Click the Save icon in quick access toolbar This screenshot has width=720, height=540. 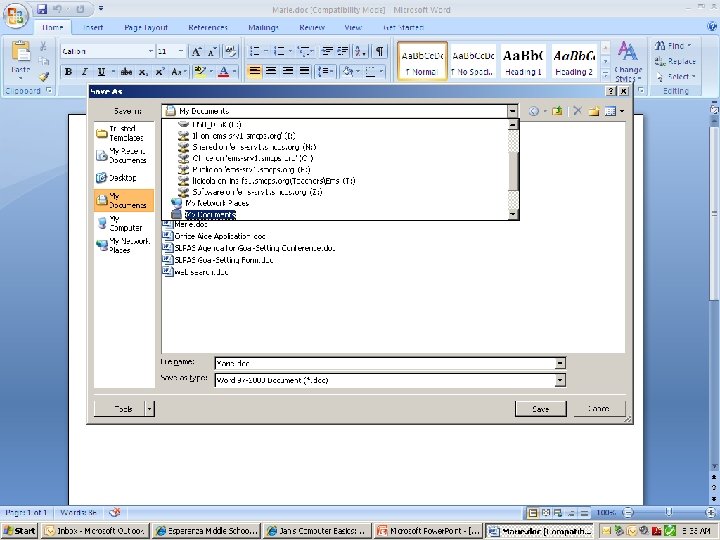tap(42, 9)
